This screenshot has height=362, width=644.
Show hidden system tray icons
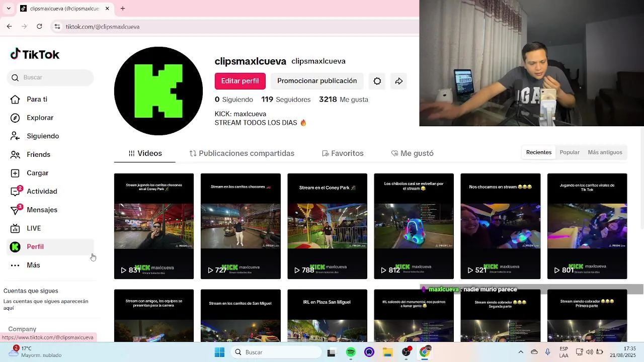pos(521,352)
